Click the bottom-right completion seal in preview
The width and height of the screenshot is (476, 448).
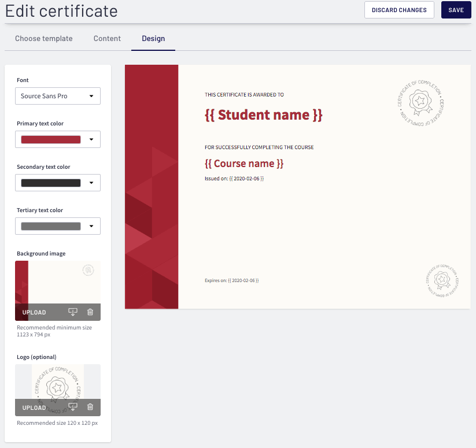pos(442,280)
